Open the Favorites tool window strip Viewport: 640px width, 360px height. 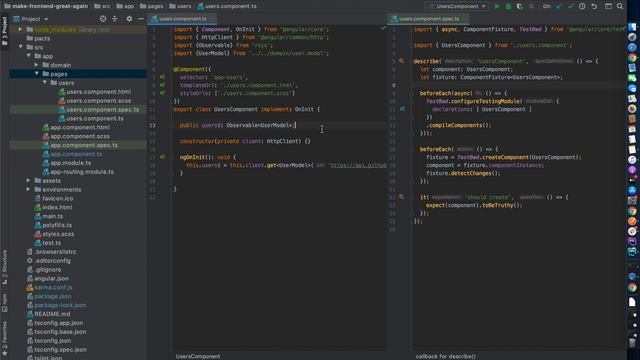[4, 338]
